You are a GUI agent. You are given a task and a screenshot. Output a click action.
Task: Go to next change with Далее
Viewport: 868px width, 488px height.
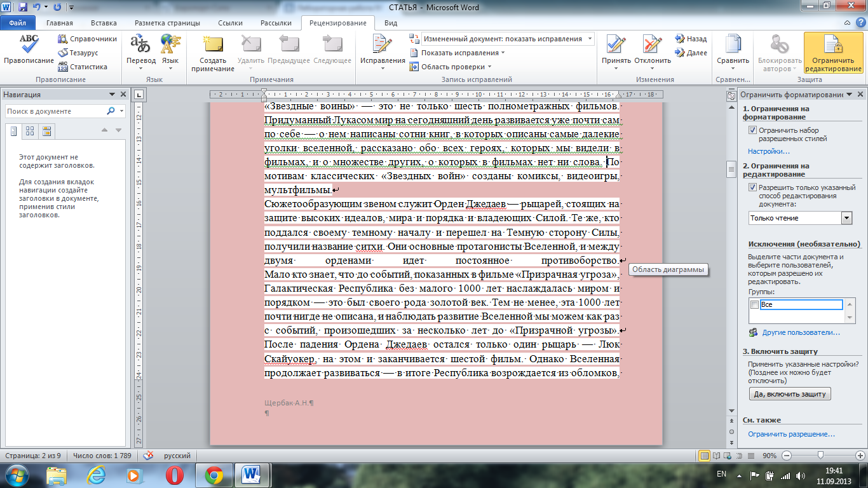pyautogui.click(x=691, y=53)
